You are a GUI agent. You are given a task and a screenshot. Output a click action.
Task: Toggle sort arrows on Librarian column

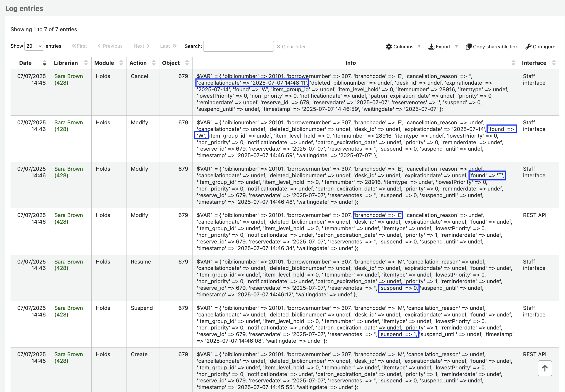[86, 63]
